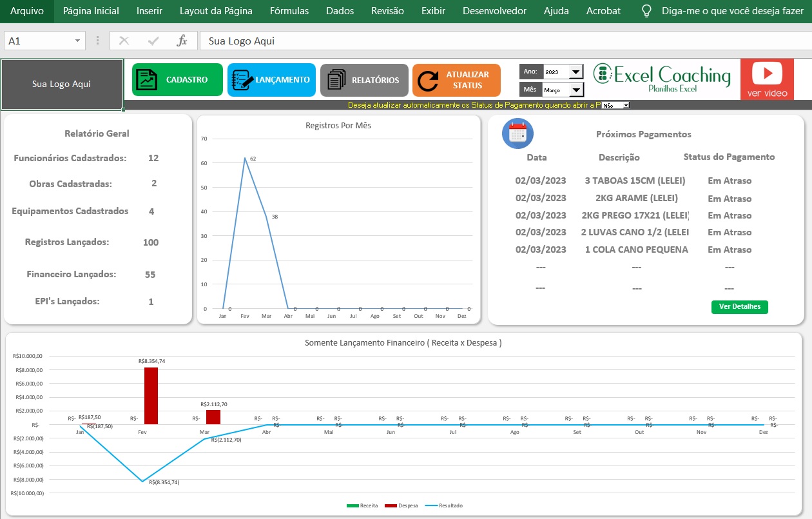
Task: Click the 2KG PREGO 17X21 payment description
Action: click(x=635, y=215)
